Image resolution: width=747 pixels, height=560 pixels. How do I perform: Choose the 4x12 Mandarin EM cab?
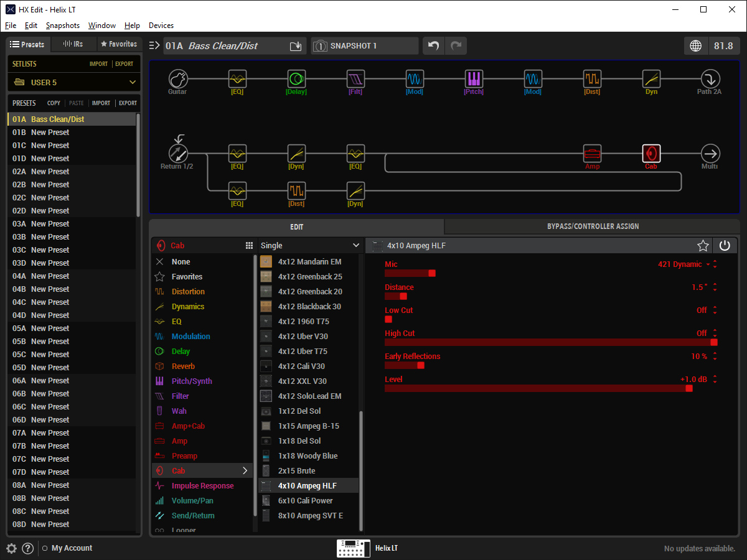coord(309,262)
